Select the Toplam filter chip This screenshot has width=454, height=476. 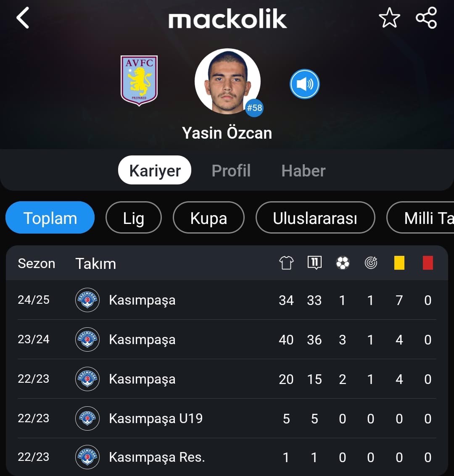click(50, 218)
